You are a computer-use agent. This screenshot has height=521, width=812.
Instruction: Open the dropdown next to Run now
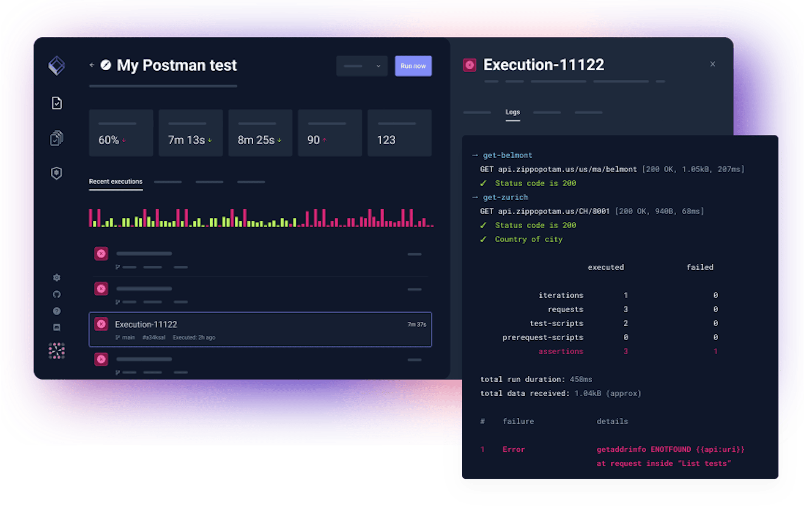(x=362, y=66)
